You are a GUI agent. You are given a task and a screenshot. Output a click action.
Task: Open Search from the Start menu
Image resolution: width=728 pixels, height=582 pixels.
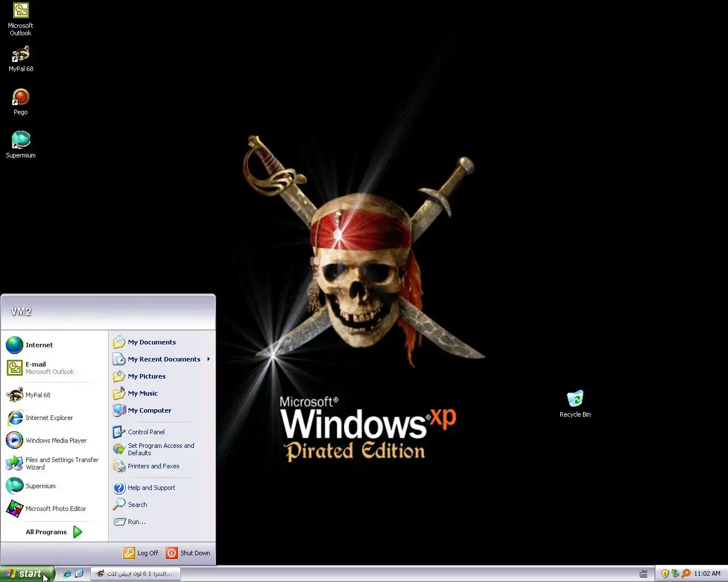[x=162, y=505]
